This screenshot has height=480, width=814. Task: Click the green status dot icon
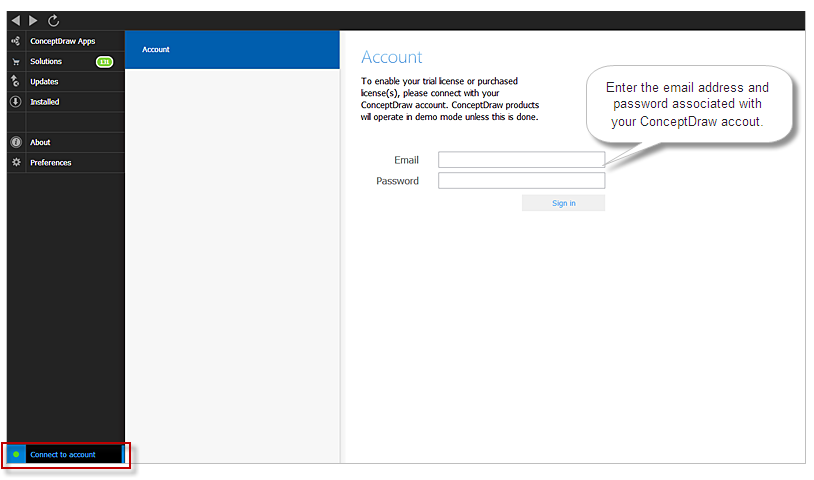click(x=16, y=454)
